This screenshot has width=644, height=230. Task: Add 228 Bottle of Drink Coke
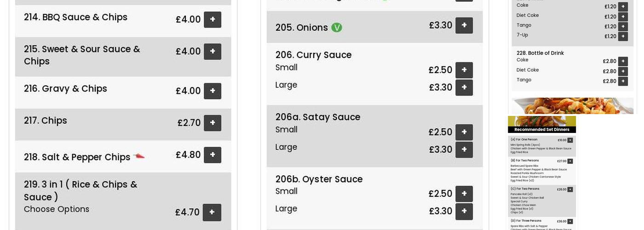tap(623, 61)
